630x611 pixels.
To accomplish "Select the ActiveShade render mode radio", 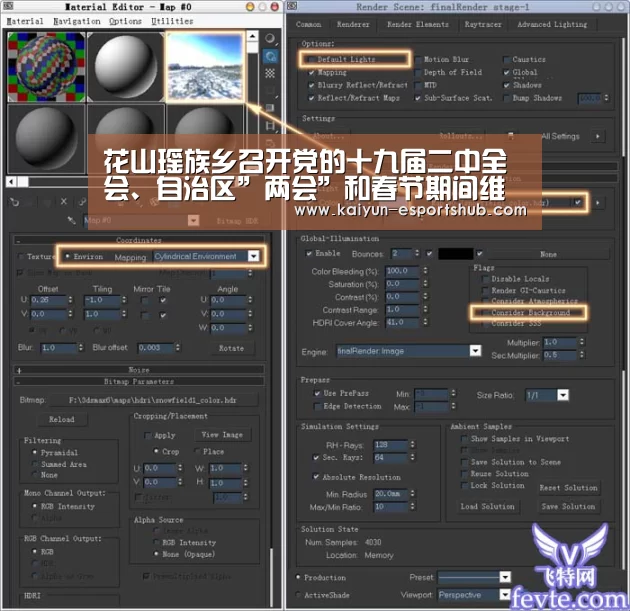I will click(x=298, y=595).
